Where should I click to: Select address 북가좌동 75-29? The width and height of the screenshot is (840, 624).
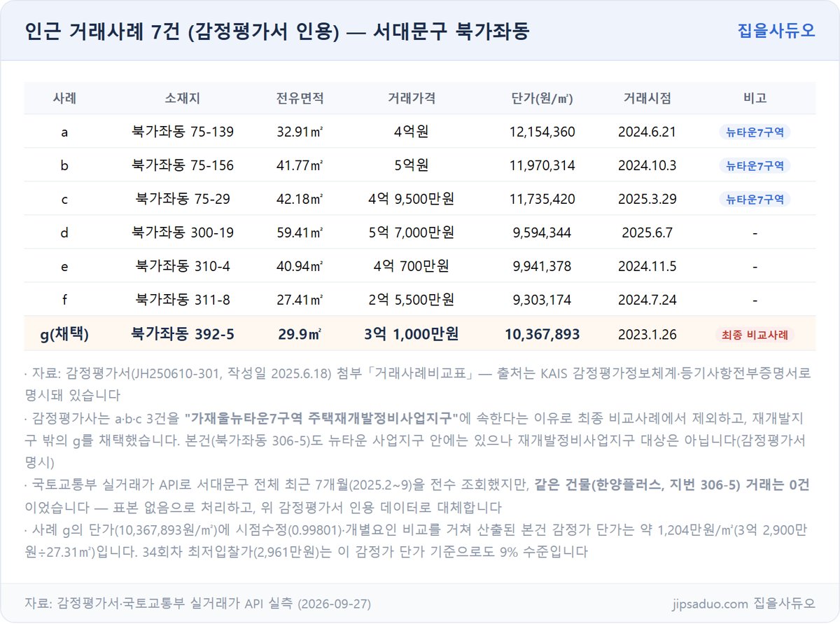[183, 199]
